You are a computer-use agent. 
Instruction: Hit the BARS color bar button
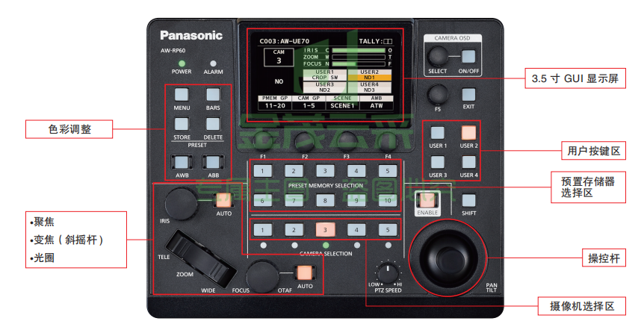[213, 94]
